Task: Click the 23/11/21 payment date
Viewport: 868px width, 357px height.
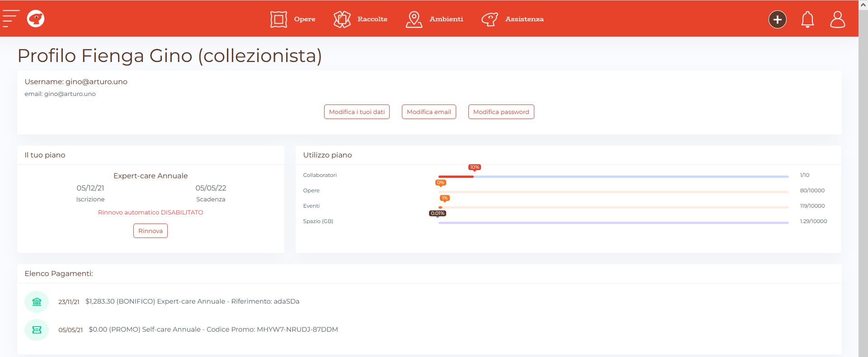Action: (69, 302)
